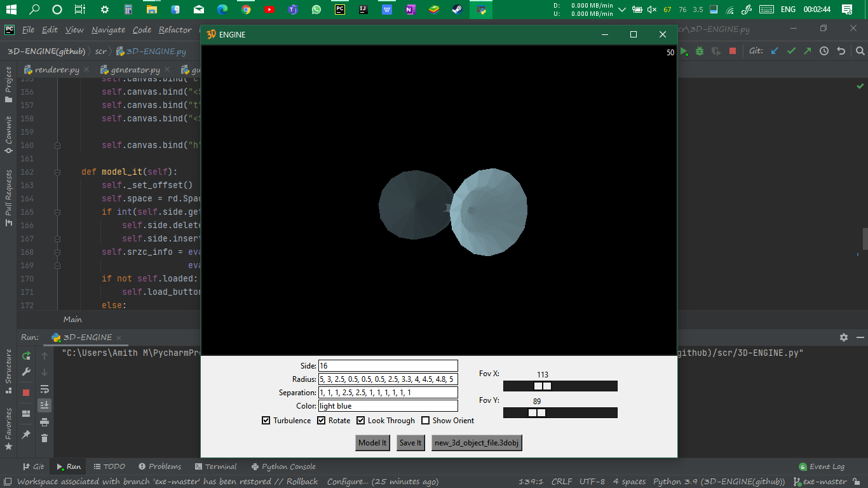The height and width of the screenshot is (488, 868).
Task: Click into the Side input field
Action: click(388, 366)
